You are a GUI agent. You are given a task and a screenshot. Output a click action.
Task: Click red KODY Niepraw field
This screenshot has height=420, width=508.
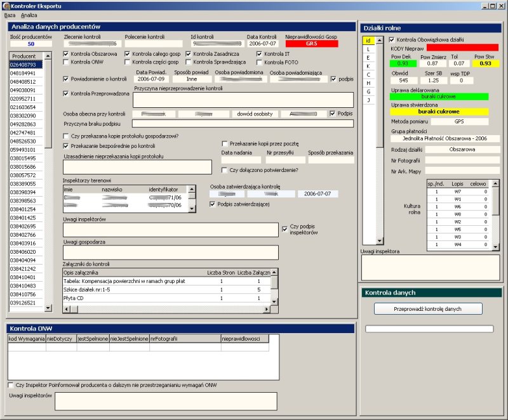coord(462,48)
